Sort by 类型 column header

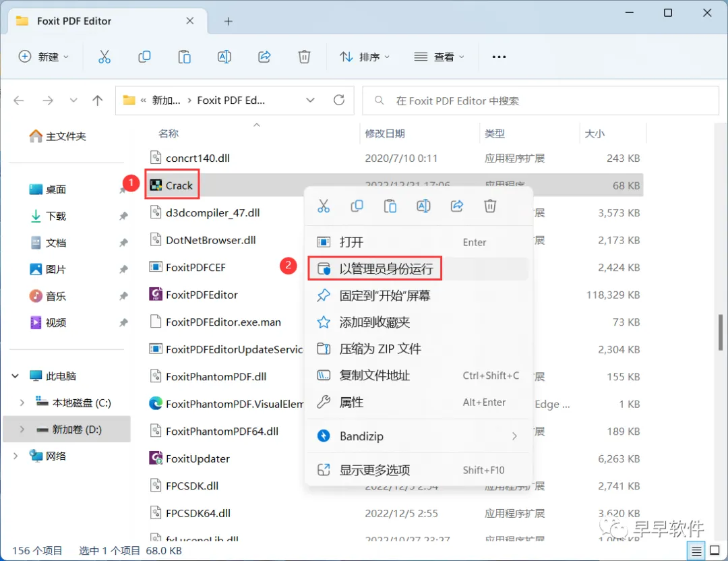click(x=495, y=134)
